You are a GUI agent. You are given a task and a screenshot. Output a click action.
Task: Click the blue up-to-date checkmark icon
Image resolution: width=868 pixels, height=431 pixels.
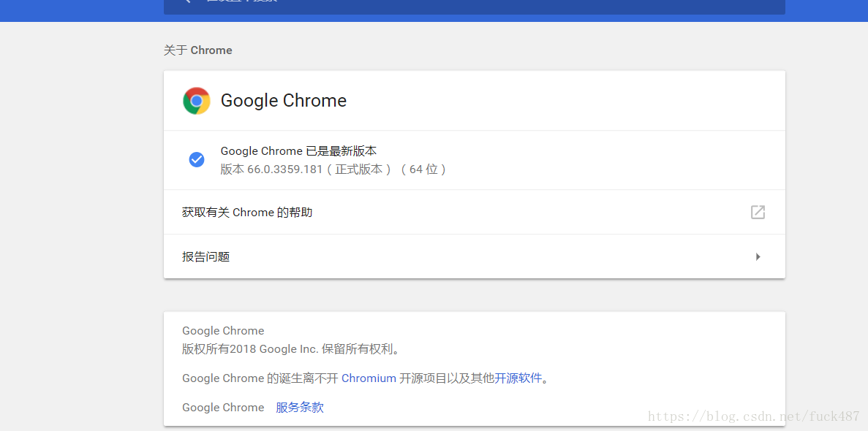coord(197,160)
